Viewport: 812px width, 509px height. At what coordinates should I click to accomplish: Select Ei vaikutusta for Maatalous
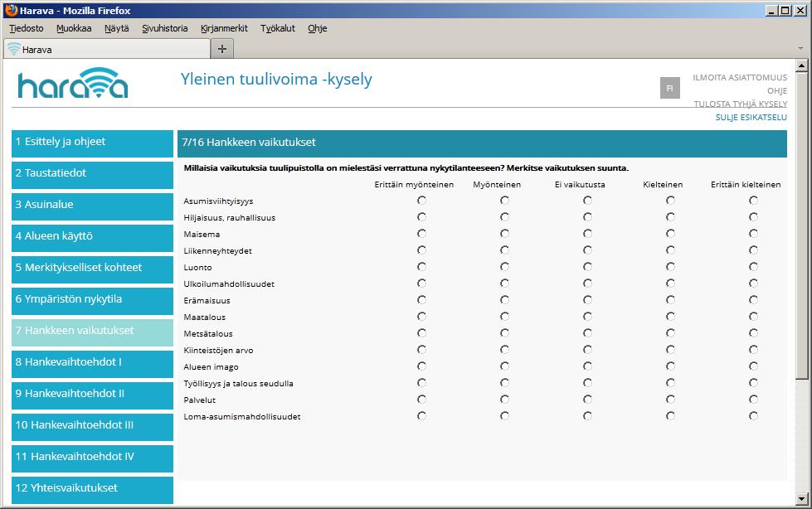pos(587,317)
